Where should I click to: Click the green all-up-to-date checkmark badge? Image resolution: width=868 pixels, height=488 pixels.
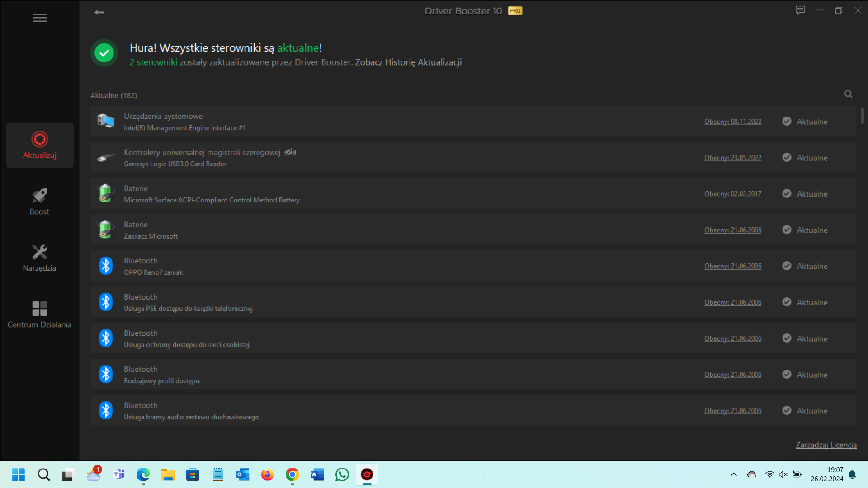[x=104, y=53]
